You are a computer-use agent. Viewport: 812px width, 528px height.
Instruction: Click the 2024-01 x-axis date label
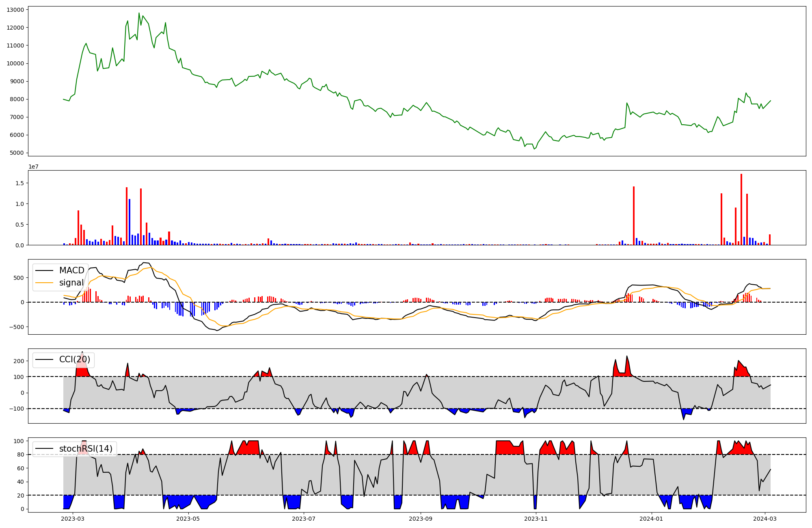[651, 519]
